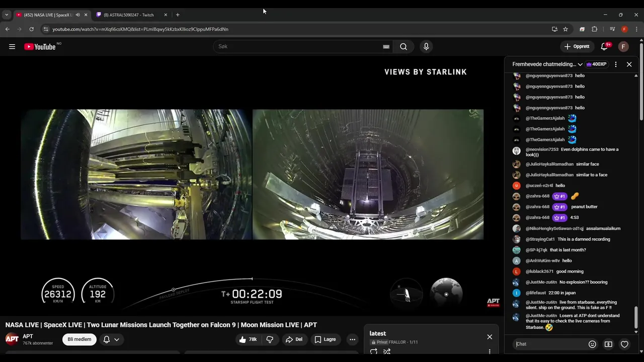Click the live chat scrollbar thumb

pyautogui.click(x=636, y=317)
